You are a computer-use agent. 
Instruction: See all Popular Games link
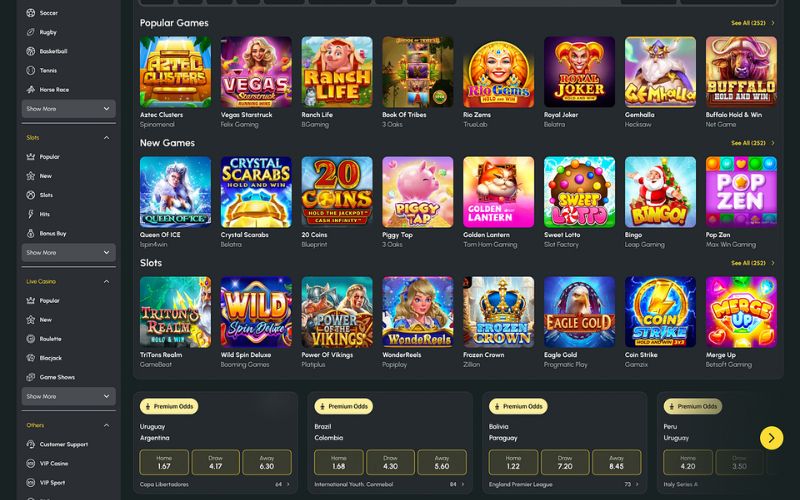pyautogui.click(x=753, y=23)
